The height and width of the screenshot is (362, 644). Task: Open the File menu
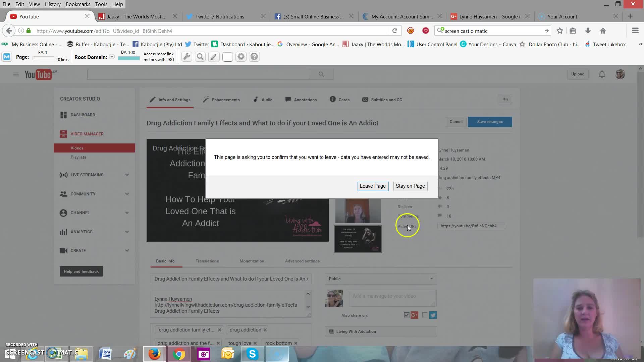6,4
